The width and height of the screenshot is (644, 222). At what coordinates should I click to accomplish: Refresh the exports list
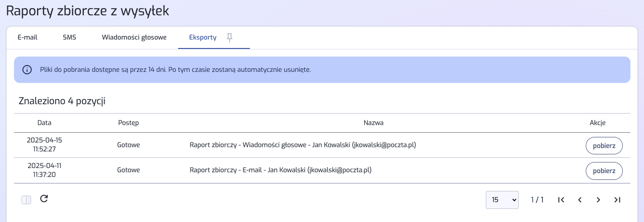tap(44, 199)
